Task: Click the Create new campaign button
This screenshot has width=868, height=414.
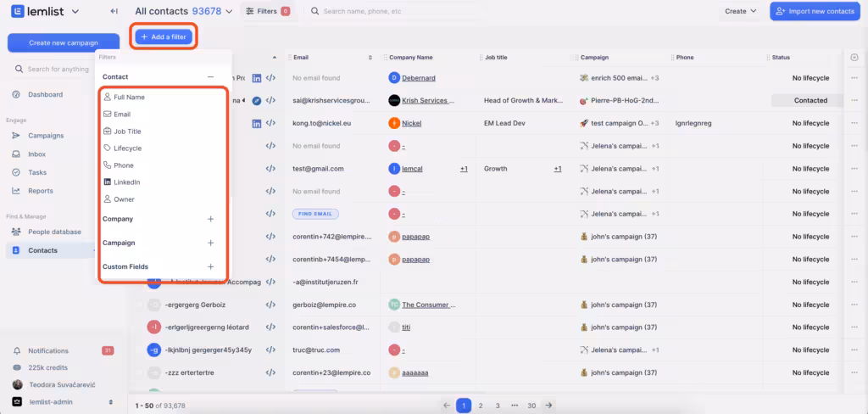Action: point(63,42)
